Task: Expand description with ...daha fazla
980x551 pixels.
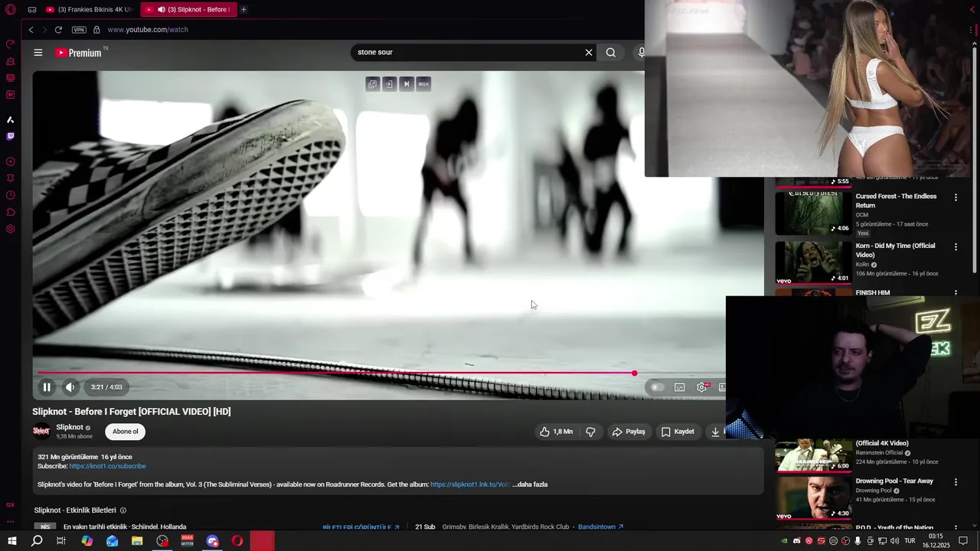Action: click(530, 484)
